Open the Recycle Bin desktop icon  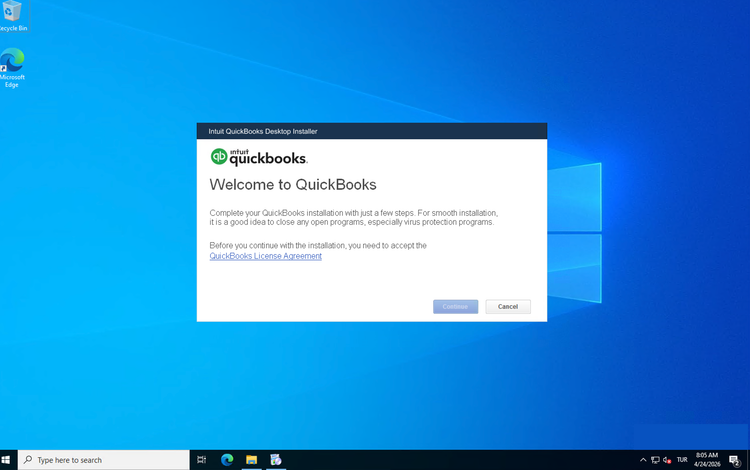(12, 14)
